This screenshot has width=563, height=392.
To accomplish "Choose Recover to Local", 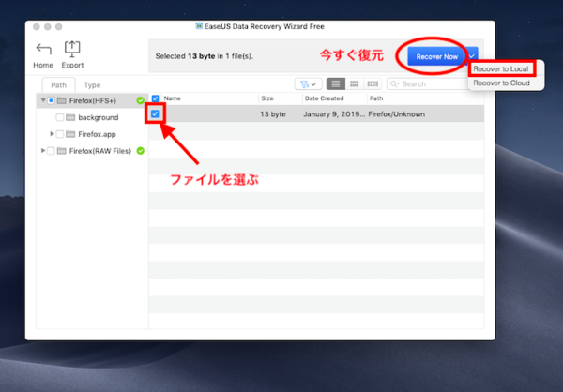I will click(501, 68).
